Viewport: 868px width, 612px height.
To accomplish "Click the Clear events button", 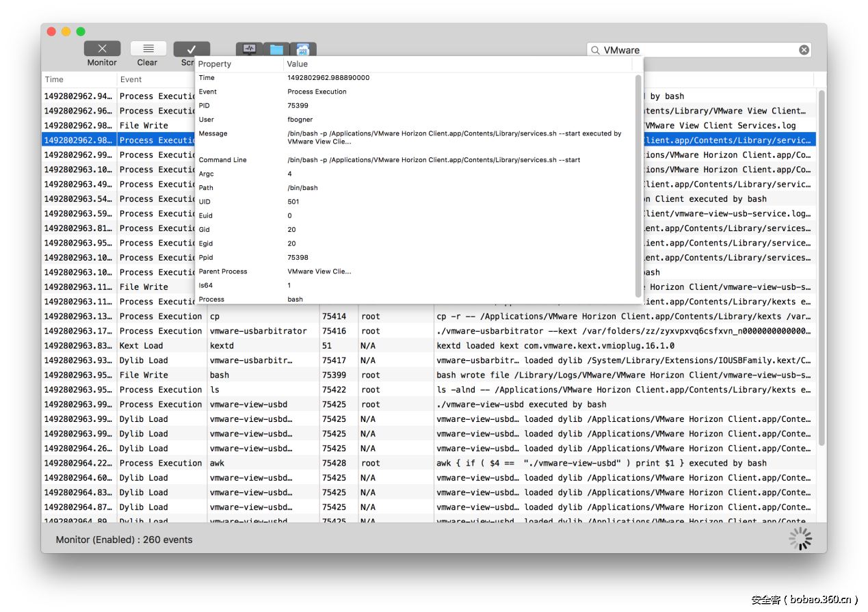I will click(x=148, y=49).
